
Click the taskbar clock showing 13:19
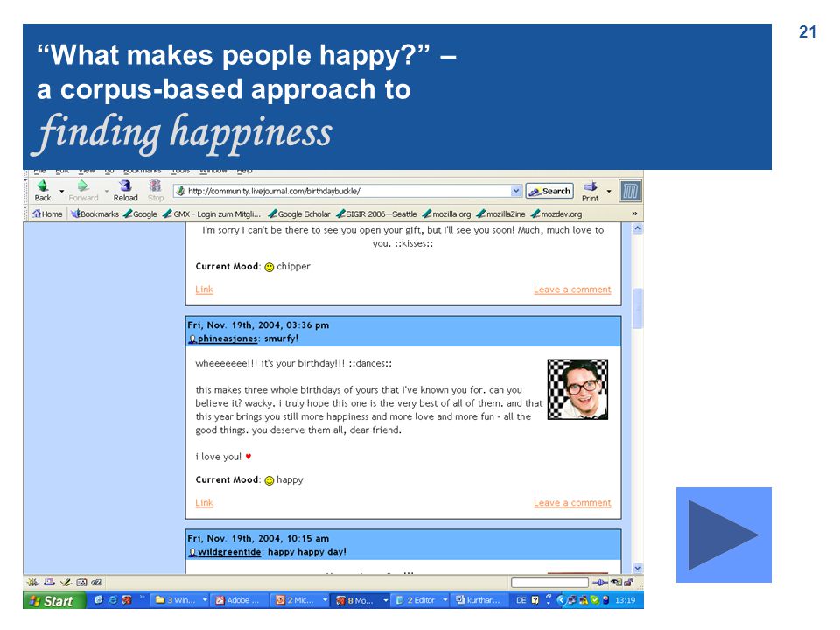[625, 600]
